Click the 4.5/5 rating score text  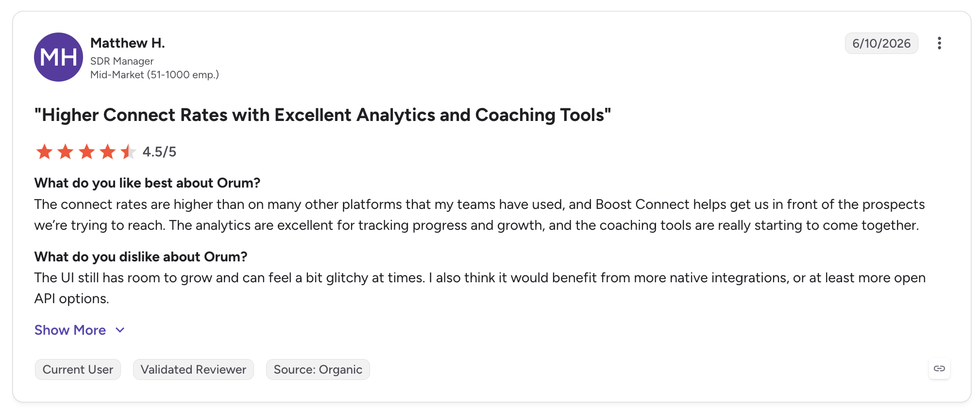point(159,152)
